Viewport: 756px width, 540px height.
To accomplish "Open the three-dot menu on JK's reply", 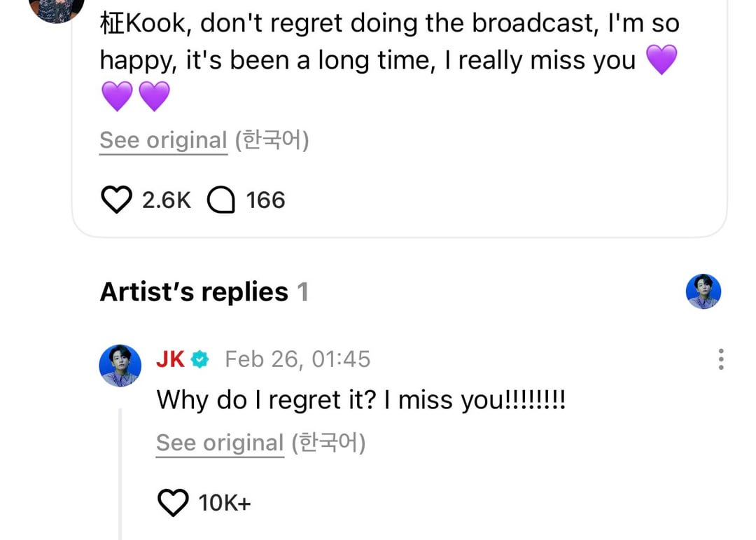I will (x=720, y=359).
